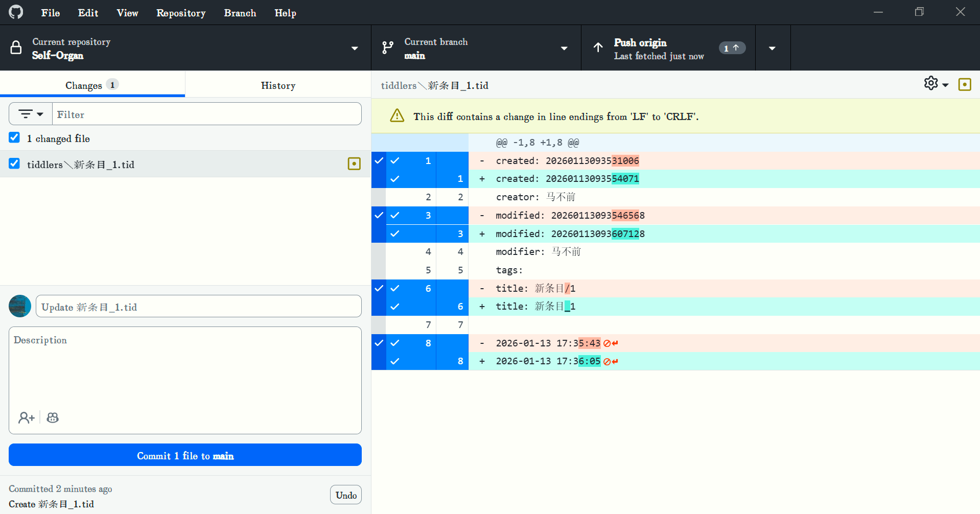Image resolution: width=980 pixels, height=514 pixels.
Task: Click the user avatar beside commit summary
Action: coord(20,306)
